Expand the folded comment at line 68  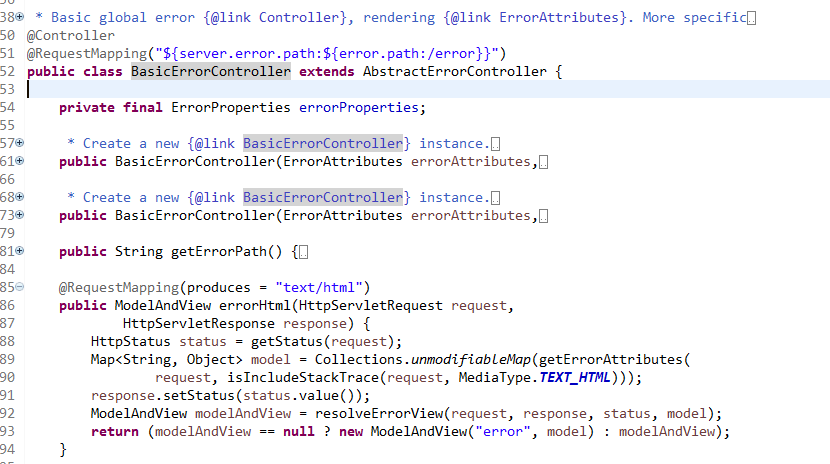pos(20,197)
